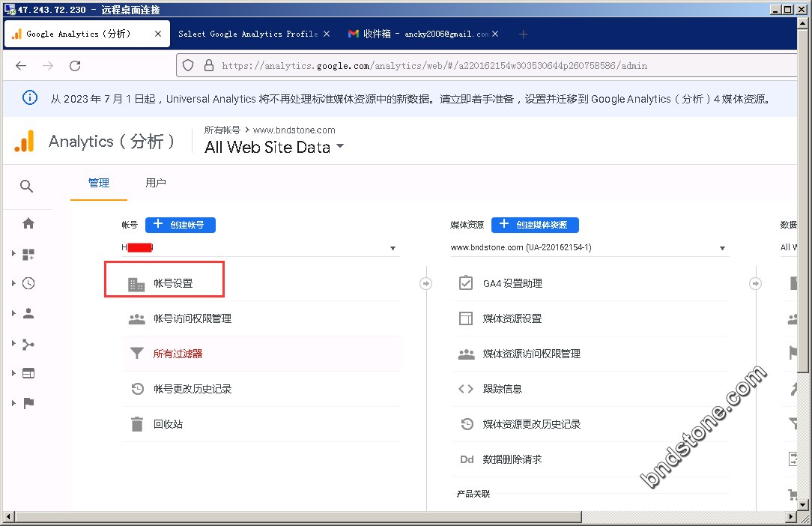Screen dimensions: 812x526
Task: Close the Gmail 收件箱 tab
Action: point(495,34)
